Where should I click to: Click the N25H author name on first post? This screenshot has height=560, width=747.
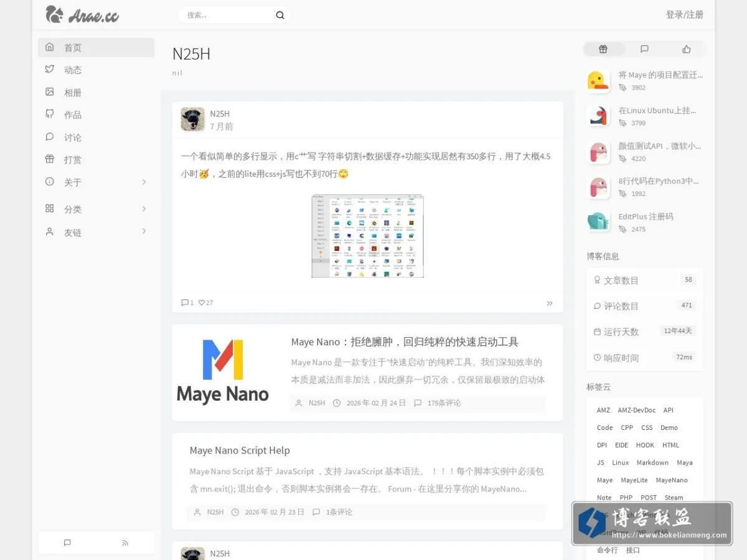point(220,114)
